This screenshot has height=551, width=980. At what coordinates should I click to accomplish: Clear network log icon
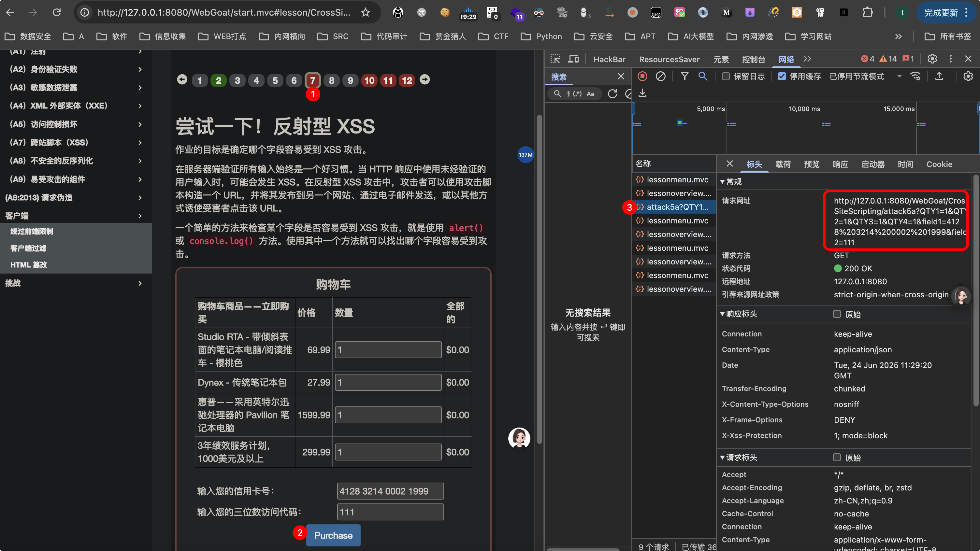[x=660, y=77]
